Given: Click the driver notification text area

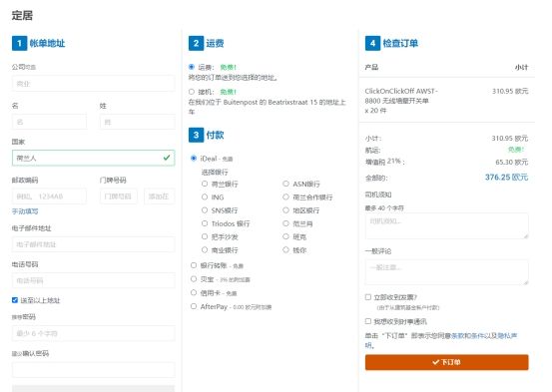Looking at the screenshot, I should pos(446,225).
